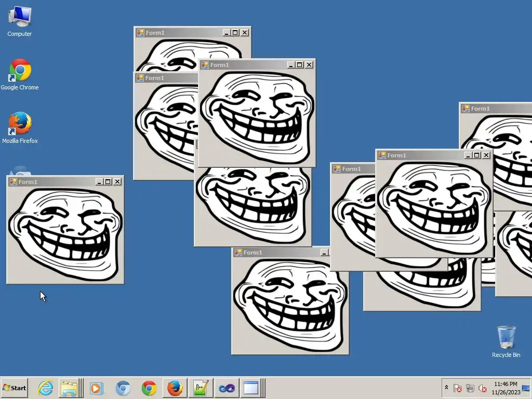This screenshot has width=532, height=399.
Task: Select the Recycle Bin desktop icon
Action: pos(506,342)
